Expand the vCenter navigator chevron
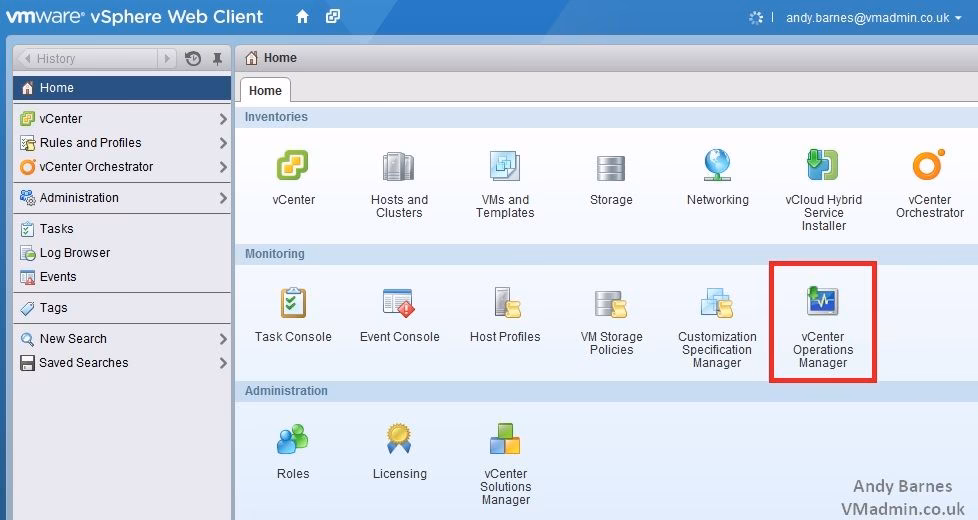Image resolution: width=978 pixels, height=520 pixels. [x=223, y=118]
